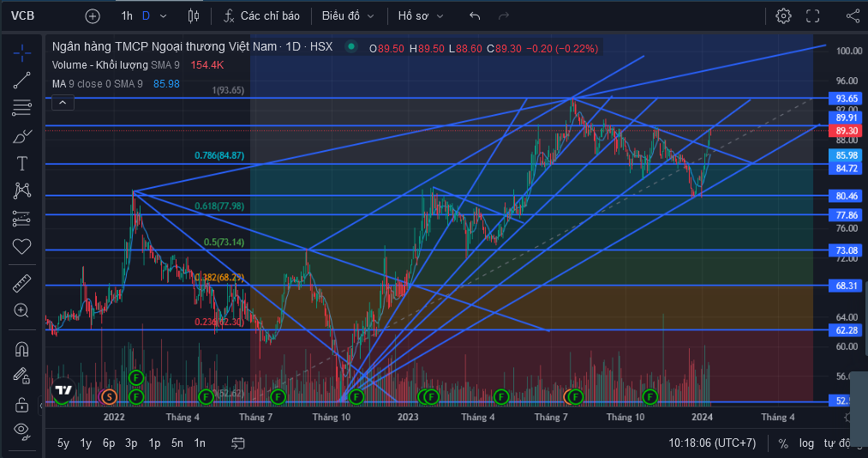Image resolution: width=868 pixels, height=458 pixels.
Task: Click the Ngân hàng TMCP Ngoại thương Việt Nam title
Action: click(x=165, y=46)
